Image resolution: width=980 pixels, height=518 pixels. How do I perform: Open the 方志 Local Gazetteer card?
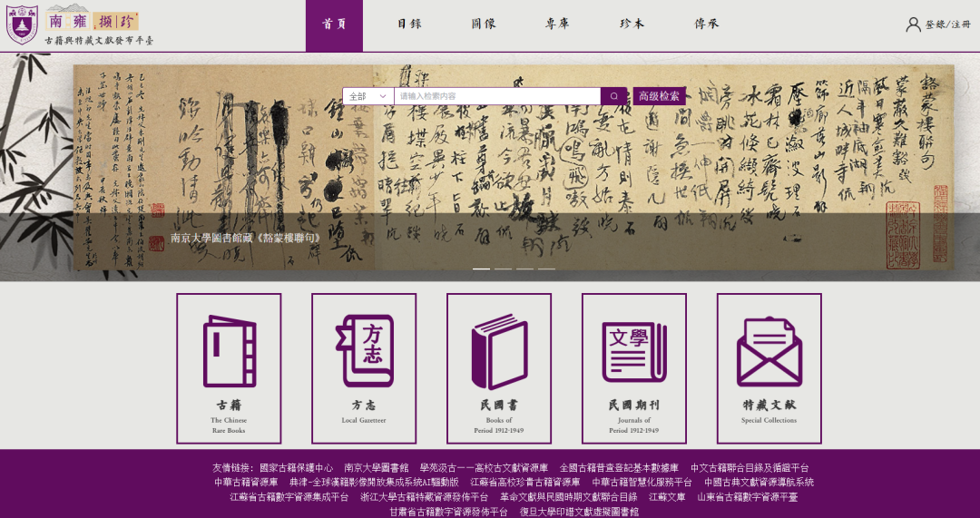(364, 368)
